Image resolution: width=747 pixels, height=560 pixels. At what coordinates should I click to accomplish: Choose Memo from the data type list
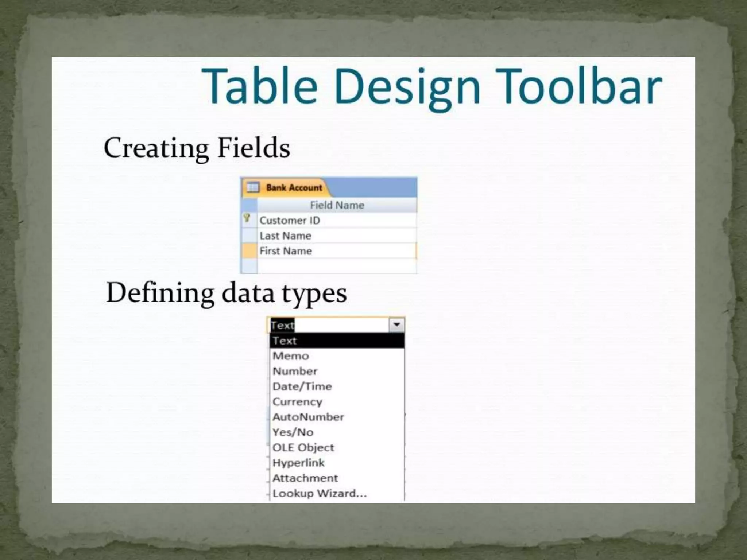(336, 356)
